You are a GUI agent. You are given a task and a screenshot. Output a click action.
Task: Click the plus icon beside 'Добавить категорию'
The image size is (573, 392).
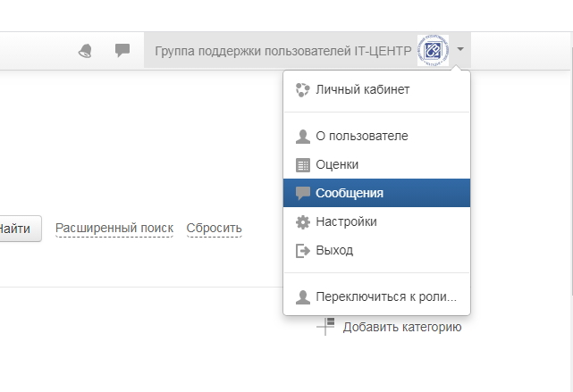coord(325,326)
